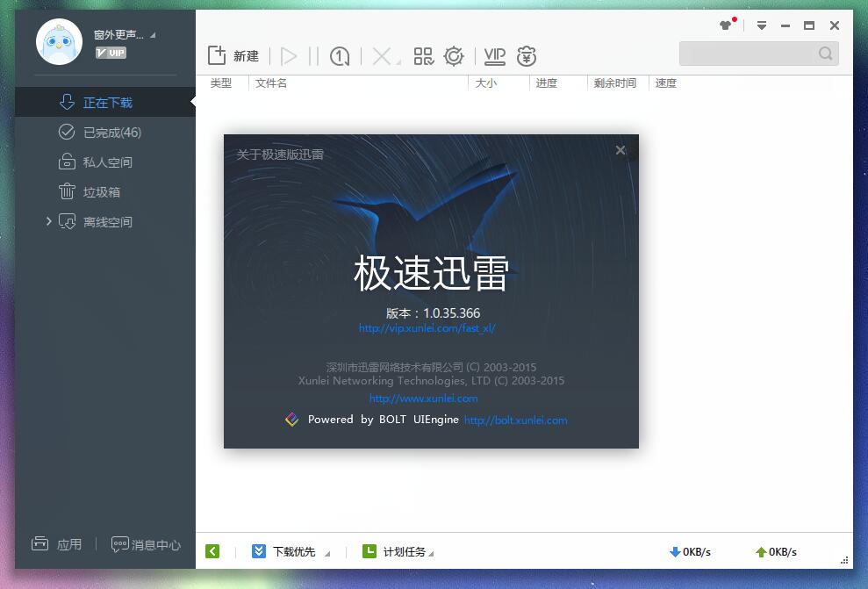Screen dimensions: 868x589
Task: Sort by the 类型 column header
Action: pos(221,83)
